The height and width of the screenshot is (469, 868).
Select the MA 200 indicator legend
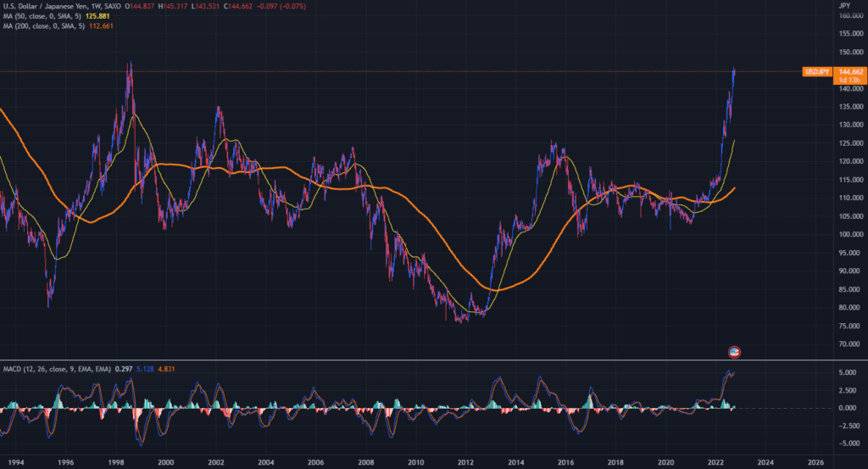point(49,26)
